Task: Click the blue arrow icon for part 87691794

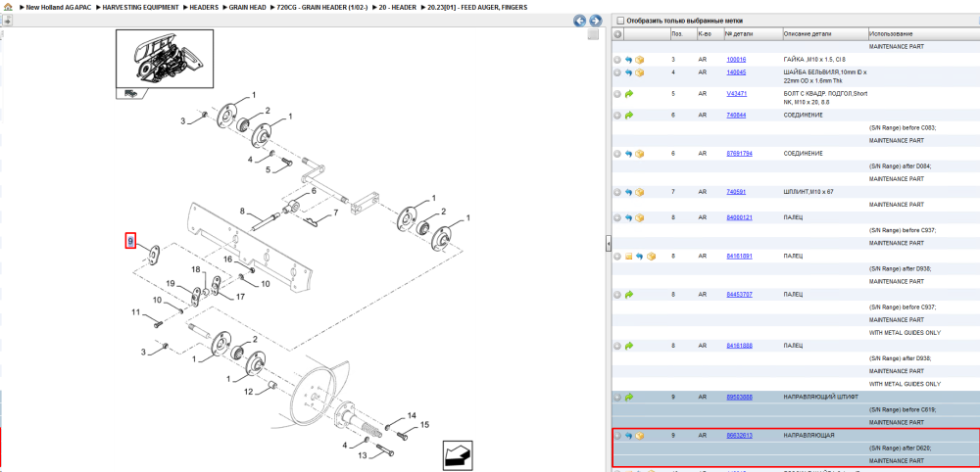Action: (629, 154)
